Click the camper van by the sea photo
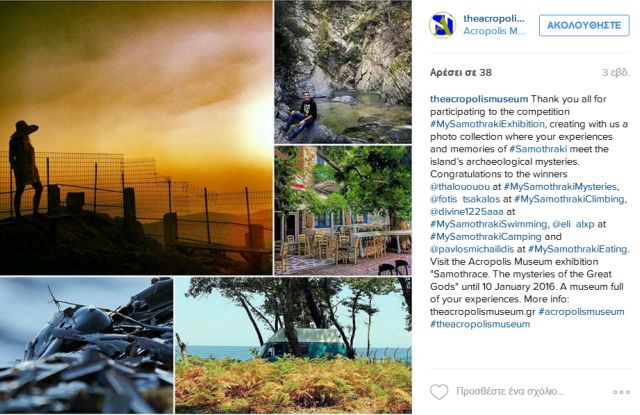The width and height of the screenshot is (640, 415). coord(293,345)
